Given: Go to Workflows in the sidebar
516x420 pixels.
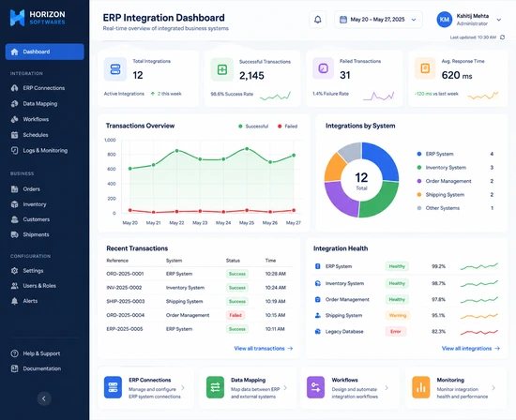Looking at the screenshot, I should click(x=45, y=119).
